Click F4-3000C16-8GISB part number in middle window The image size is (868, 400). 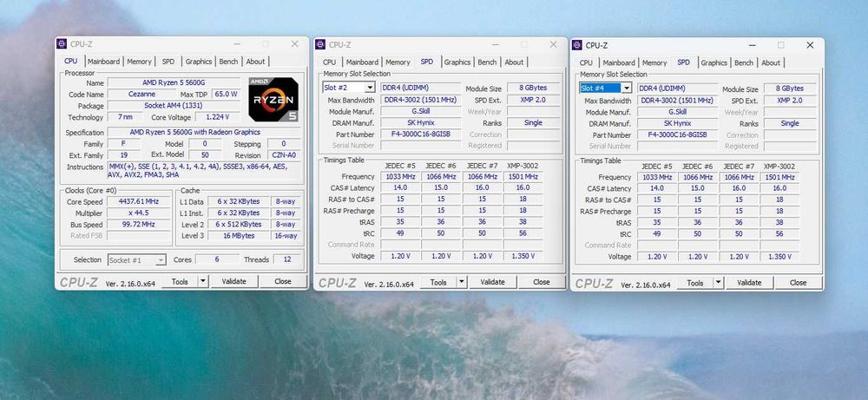point(421,134)
